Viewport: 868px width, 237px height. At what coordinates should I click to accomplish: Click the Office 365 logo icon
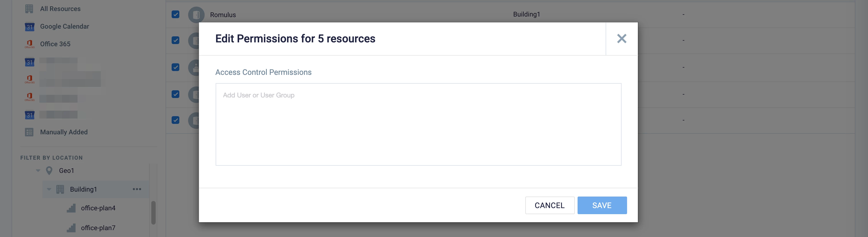29,44
